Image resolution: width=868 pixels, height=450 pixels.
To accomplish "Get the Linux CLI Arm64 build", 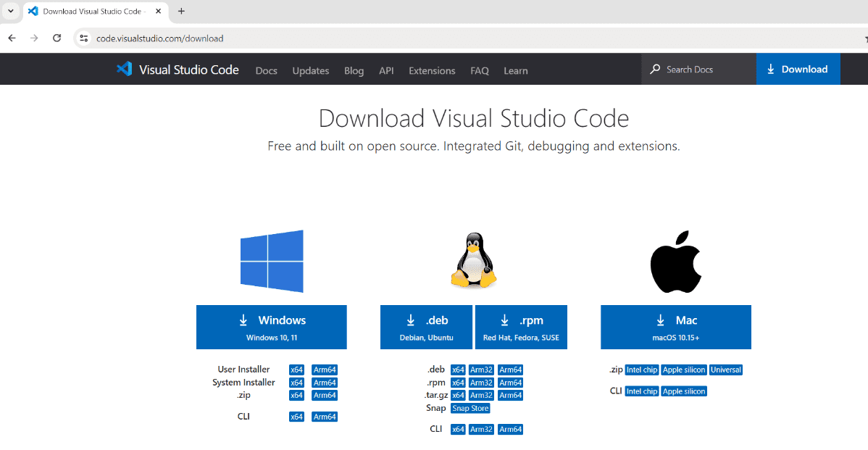I will tap(510, 429).
